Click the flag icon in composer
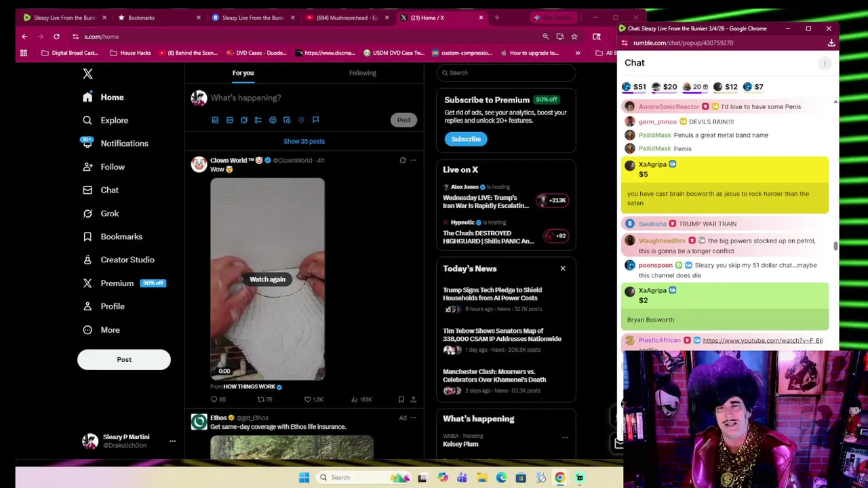Screen dimensions: 868x488 pos(315,120)
